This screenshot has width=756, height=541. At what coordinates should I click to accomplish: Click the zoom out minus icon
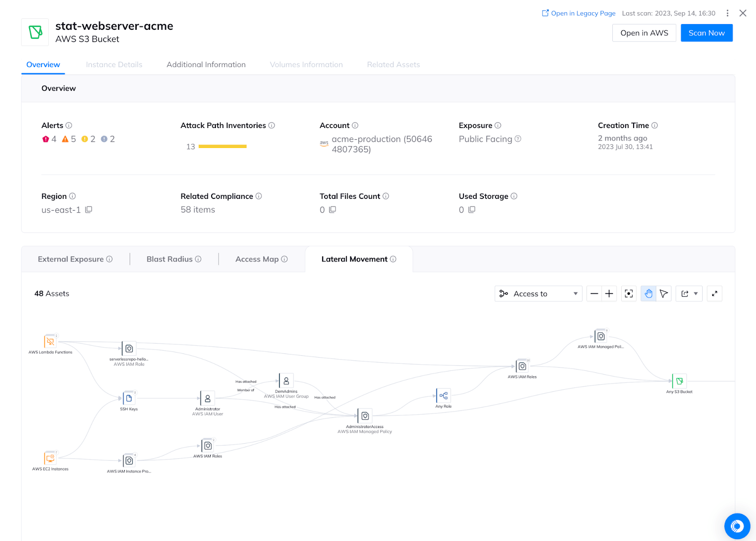[x=594, y=294]
